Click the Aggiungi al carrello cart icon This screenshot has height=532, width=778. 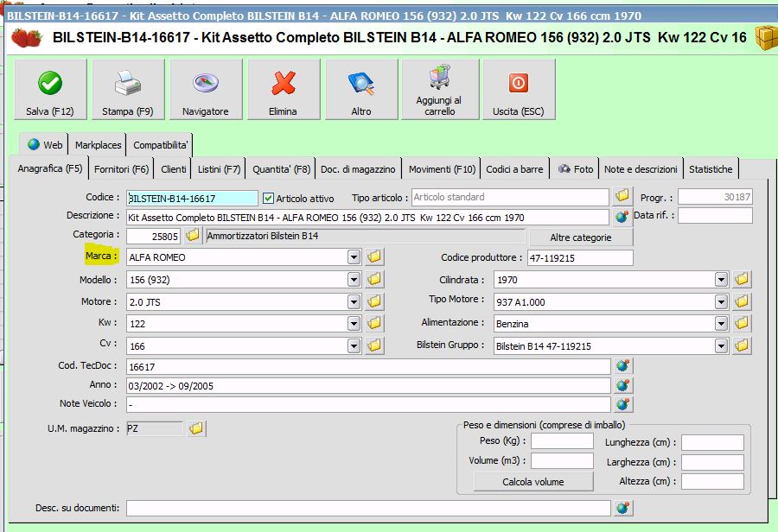[439, 79]
